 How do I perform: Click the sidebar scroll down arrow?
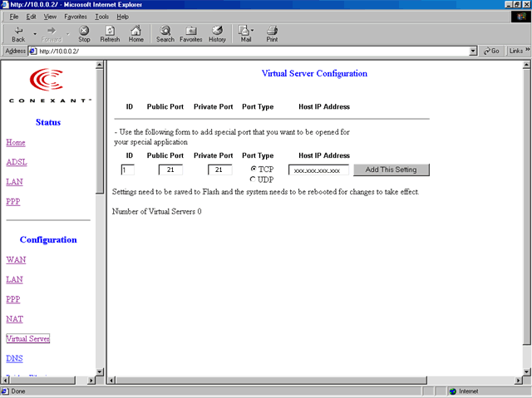coord(100,371)
